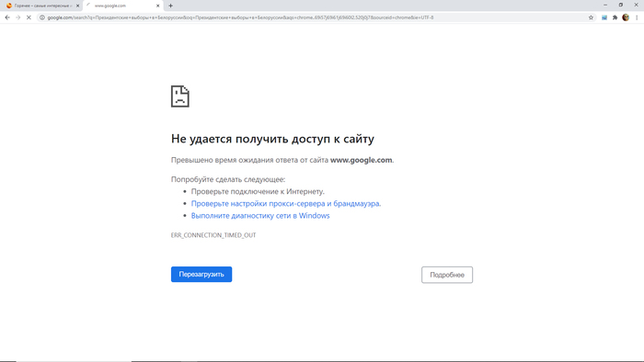This screenshot has height=362, width=644.
Task: Click the forward navigation arrow
Action: (x=18, y=17)
